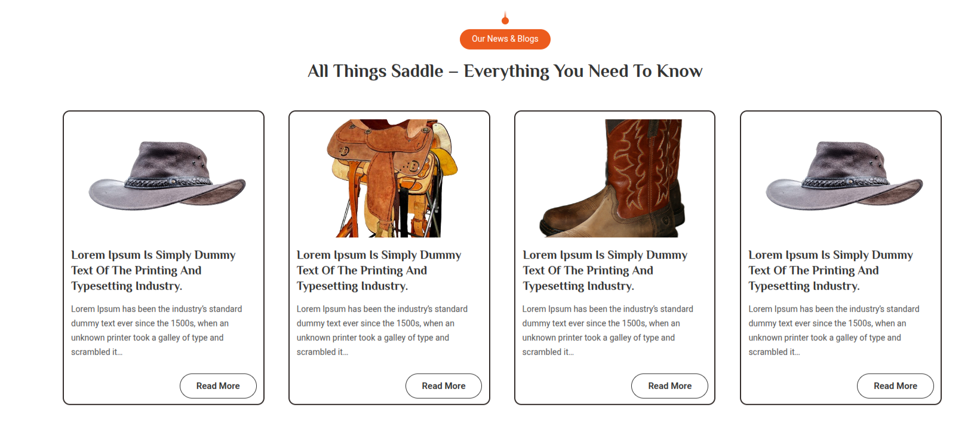Click the leather saddle image in second card
980x435 pixels.
(x=392, y=178)
